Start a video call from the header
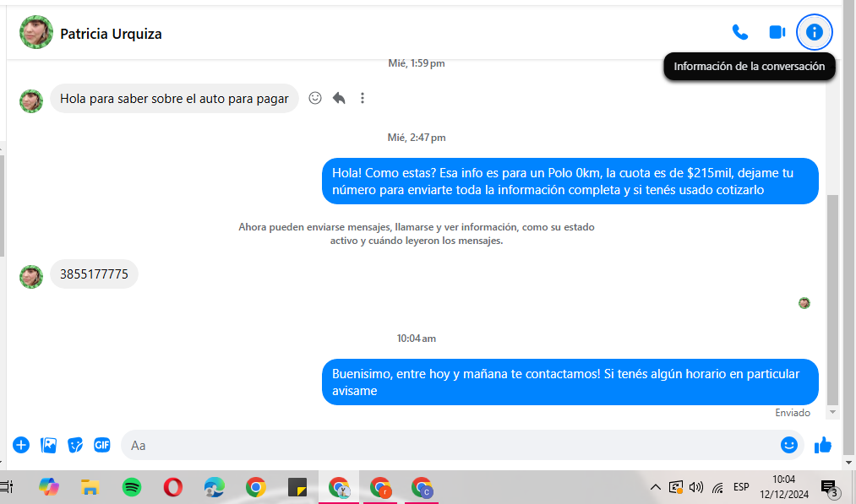The width and height of the screenshot is (856, 504). (x=777, y=33)
